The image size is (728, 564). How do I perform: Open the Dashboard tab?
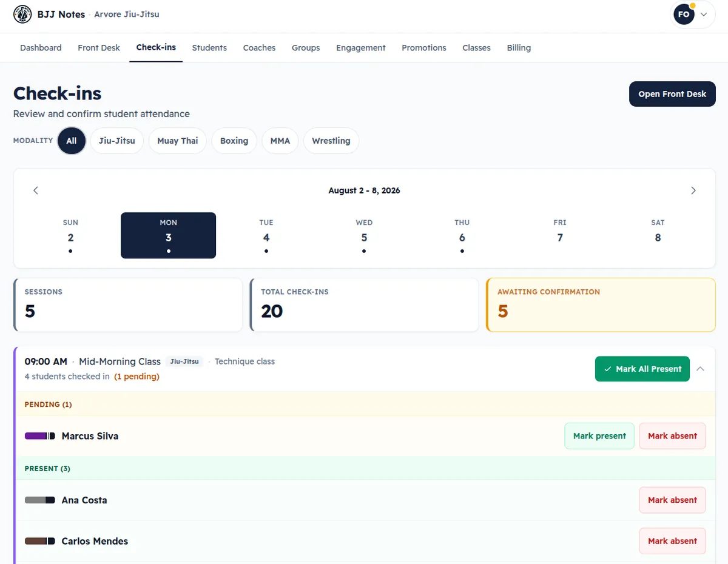tap(41, 48)
